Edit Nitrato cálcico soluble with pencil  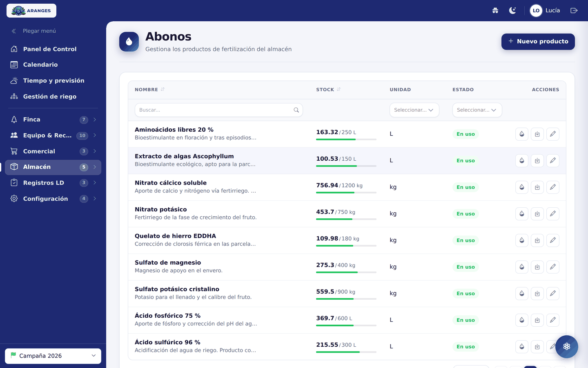pyautogui.click(x=553, y=187)
